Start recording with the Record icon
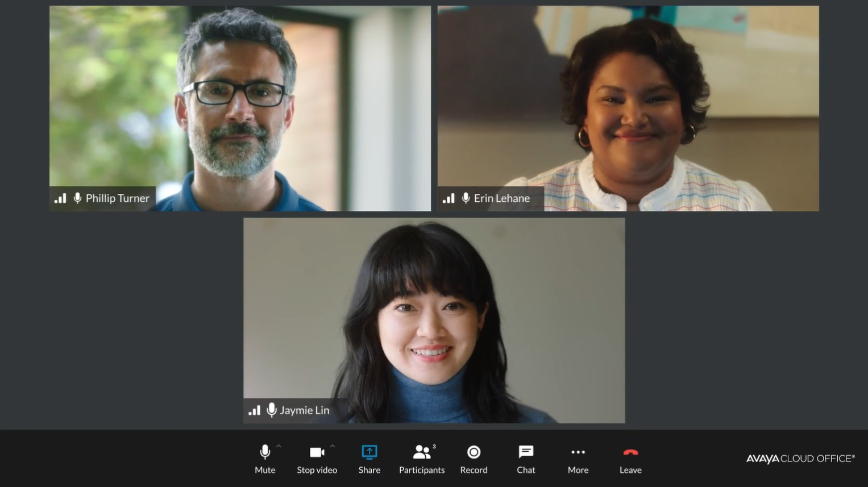The image size is (868, 487). pos(474,452)
